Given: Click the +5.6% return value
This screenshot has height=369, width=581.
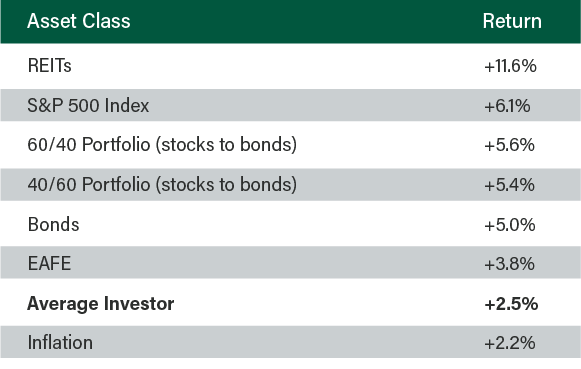Looking at the screenshot, I should point(509,145).
